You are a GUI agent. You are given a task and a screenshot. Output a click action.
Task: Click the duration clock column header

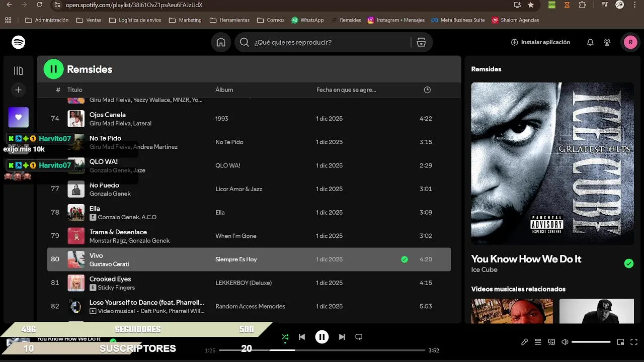427,90
